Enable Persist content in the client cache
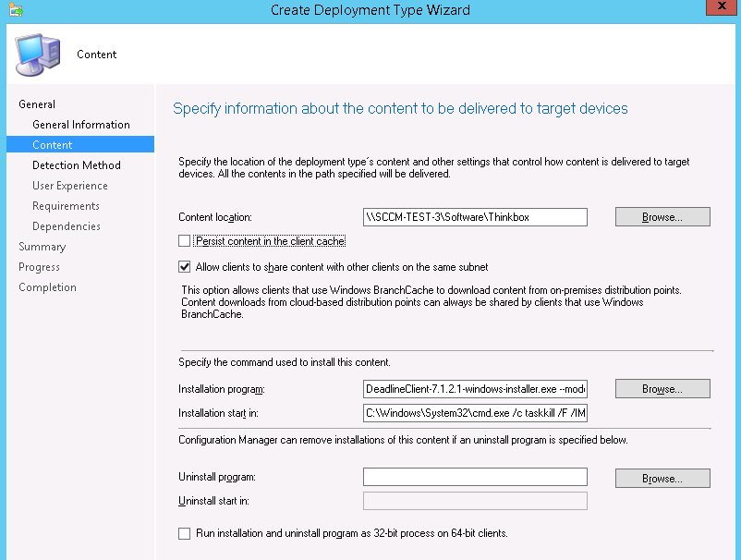 coord(184,241)
